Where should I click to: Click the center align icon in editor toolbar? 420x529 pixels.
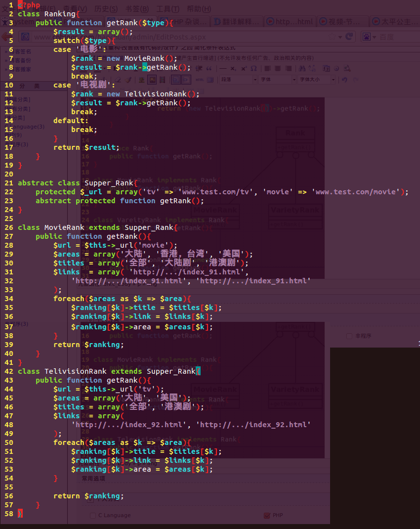point(278,68)
